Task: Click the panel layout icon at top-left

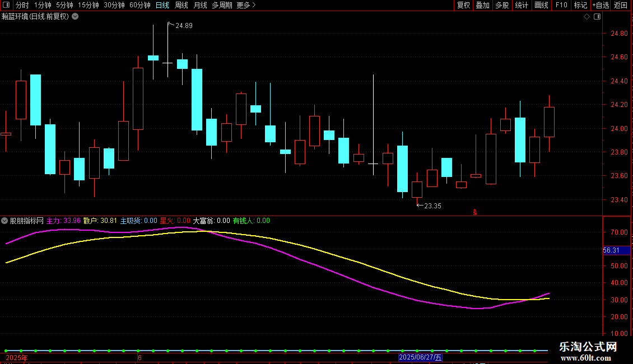Action: [6, 5]
